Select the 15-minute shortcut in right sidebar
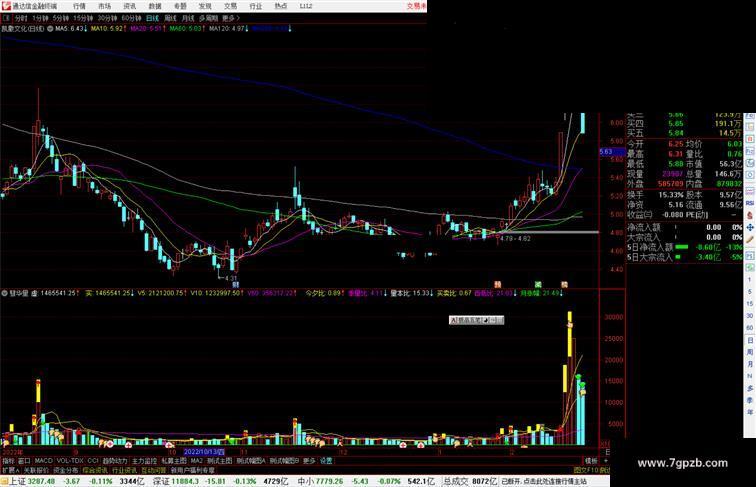 [750, 304]
